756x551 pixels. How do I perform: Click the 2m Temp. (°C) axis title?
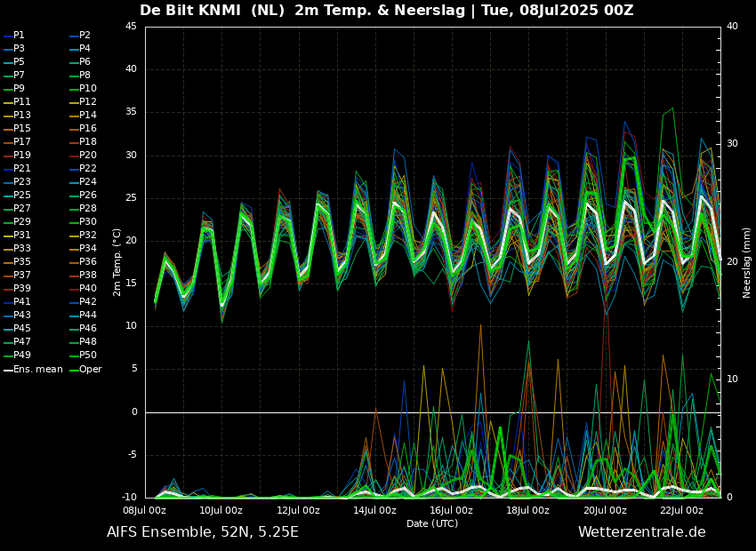(x=117, y=261)
